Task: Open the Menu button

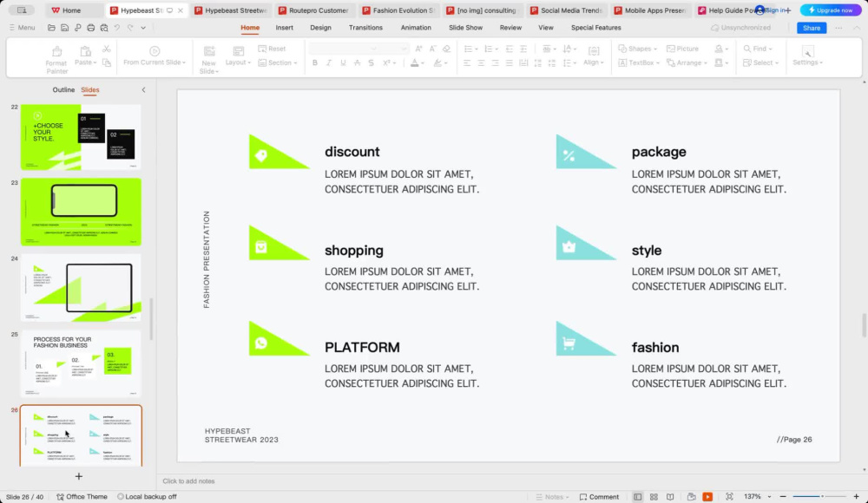Action: click(x=23, y=28)
